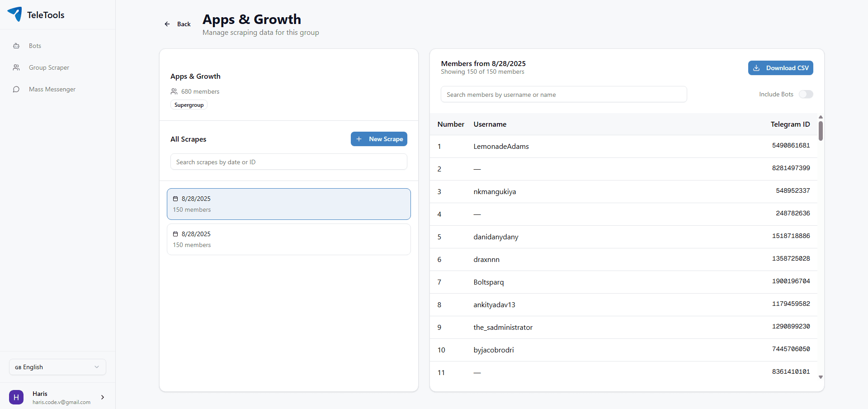Select the second 8/28/2025 scrape card

pos(289,239)
